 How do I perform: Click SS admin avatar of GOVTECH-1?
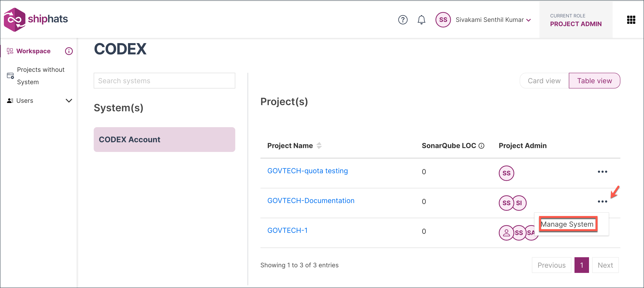tap(519, 233)
